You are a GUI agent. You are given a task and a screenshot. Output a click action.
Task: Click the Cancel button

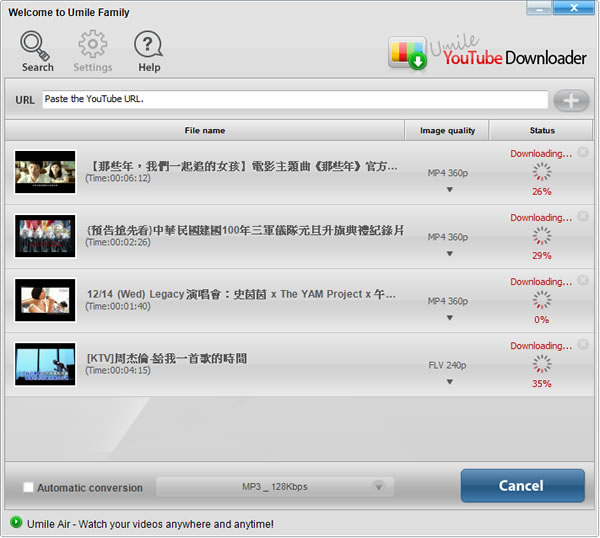(522, 486)
